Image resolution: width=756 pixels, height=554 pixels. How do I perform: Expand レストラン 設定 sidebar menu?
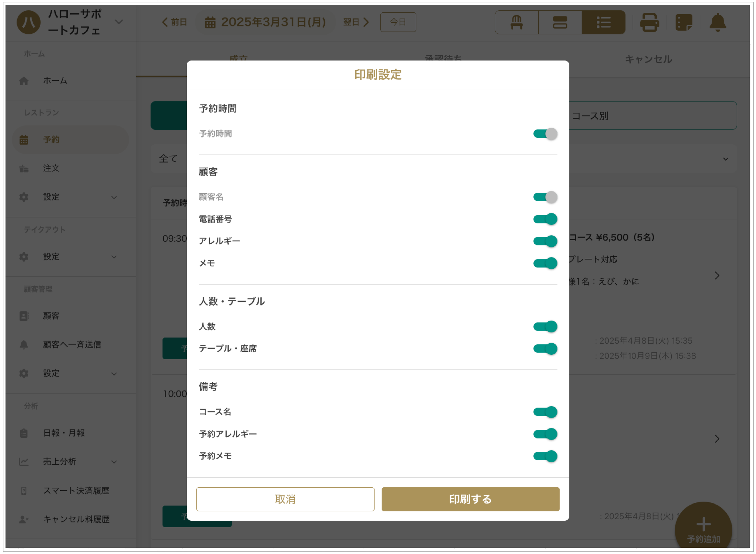tap(114, 198)
